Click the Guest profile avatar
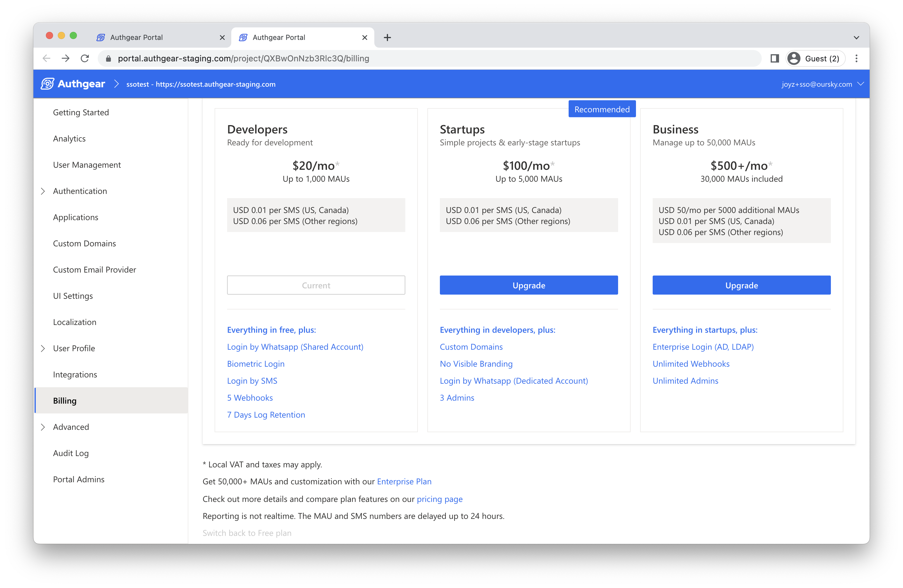The image size is (903, 588). click(x=794, y=58)
